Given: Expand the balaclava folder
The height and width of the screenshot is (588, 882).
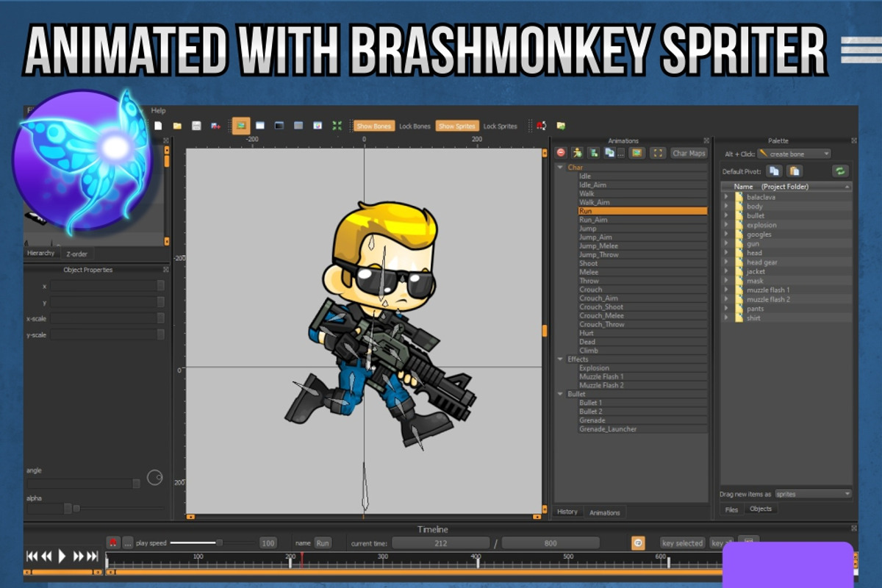Looking at the screenshot, I should point(726,197).
